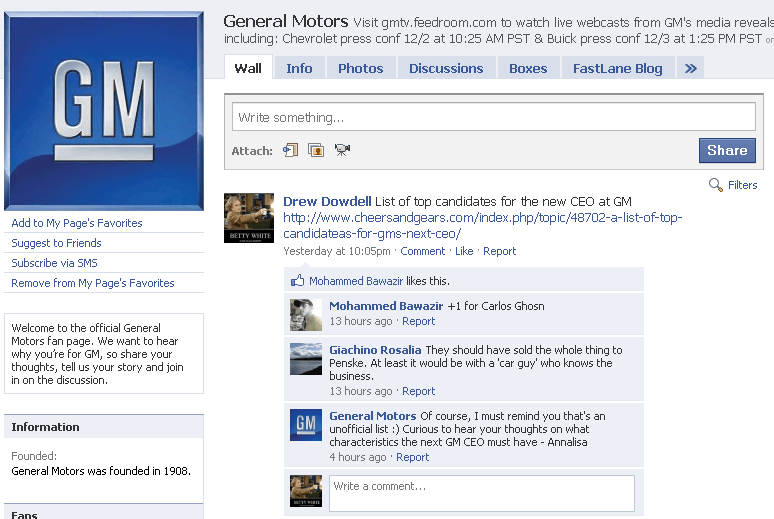Select Add to My Page's Favorites
774x519 pixels.
(x=77, y=223)
